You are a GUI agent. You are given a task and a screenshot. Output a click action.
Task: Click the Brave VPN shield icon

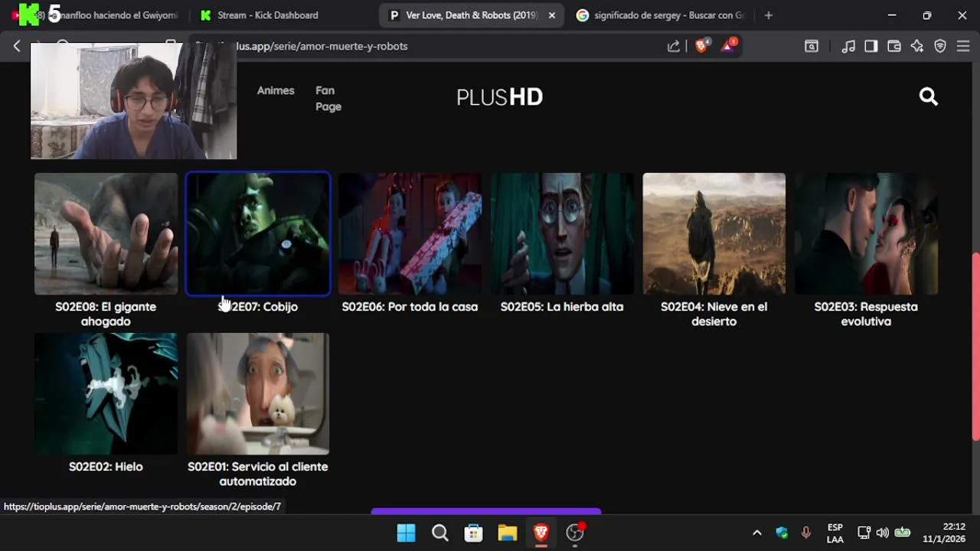(x=940, y=46)
